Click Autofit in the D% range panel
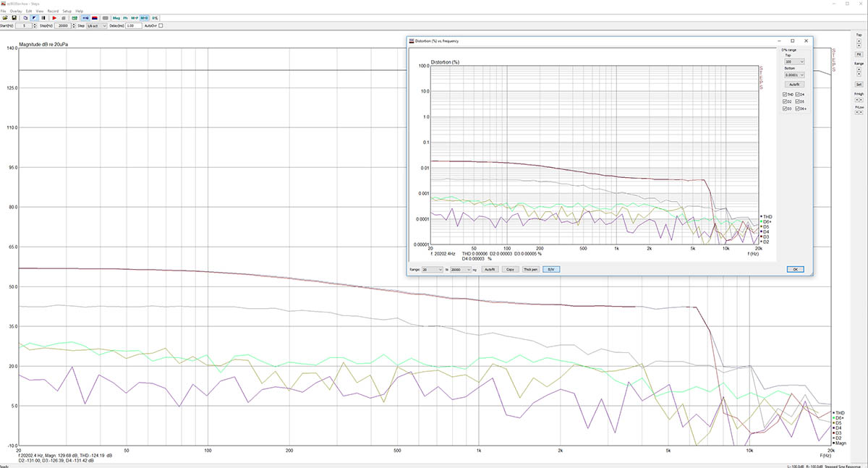This screenshot has width=868, height=468. tap(794, 85)
